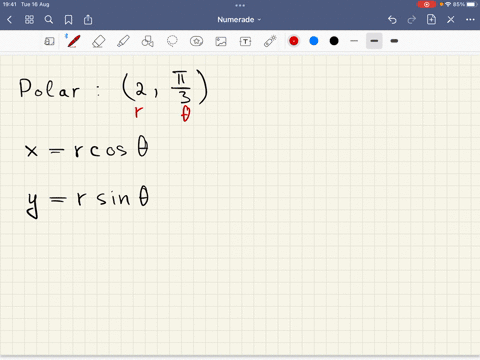Tap the multitasking three-dot handle
This screenshot has height=360, width=480.
(240, 5)
